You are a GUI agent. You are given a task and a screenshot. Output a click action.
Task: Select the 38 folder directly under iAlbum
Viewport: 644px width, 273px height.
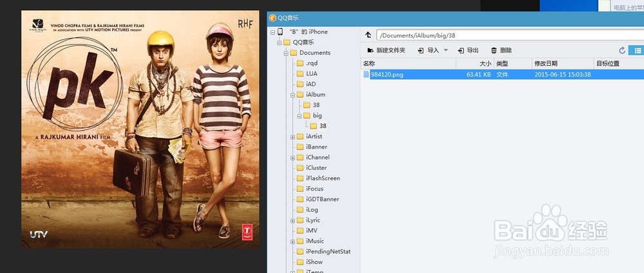pos(316,105)
